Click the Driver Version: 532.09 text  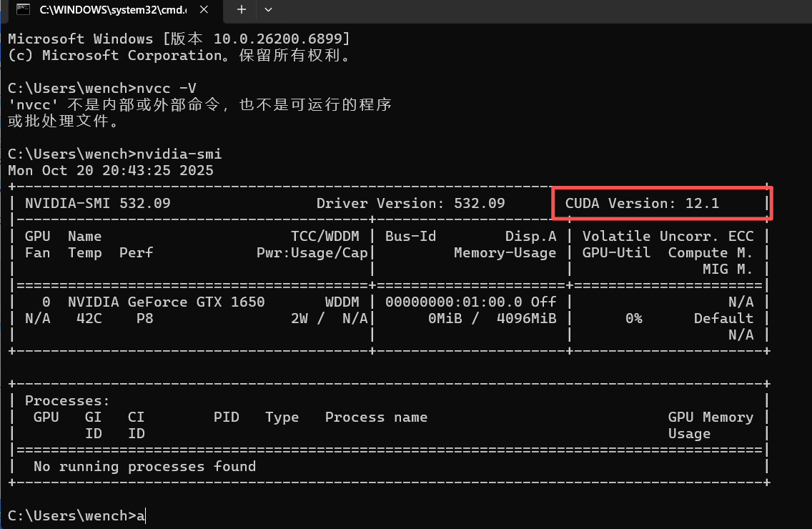pyautogui.click(x=410, y=204)
